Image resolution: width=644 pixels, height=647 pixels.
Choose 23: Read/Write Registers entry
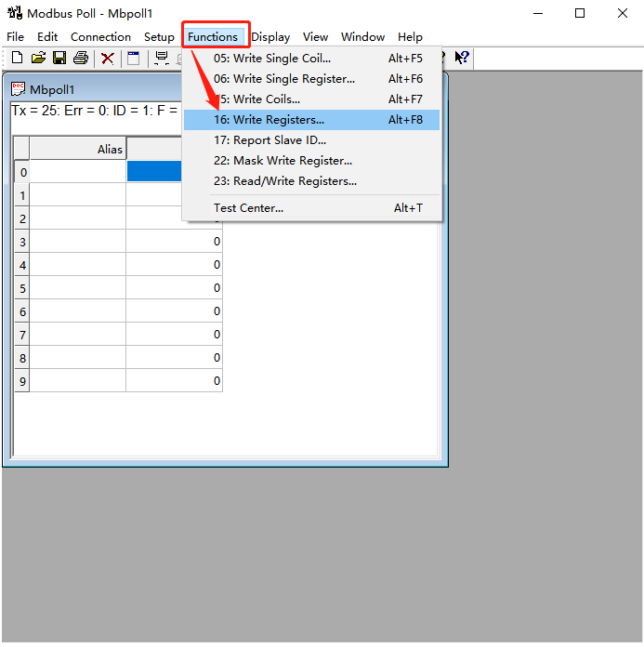click(x=285, y=181)
